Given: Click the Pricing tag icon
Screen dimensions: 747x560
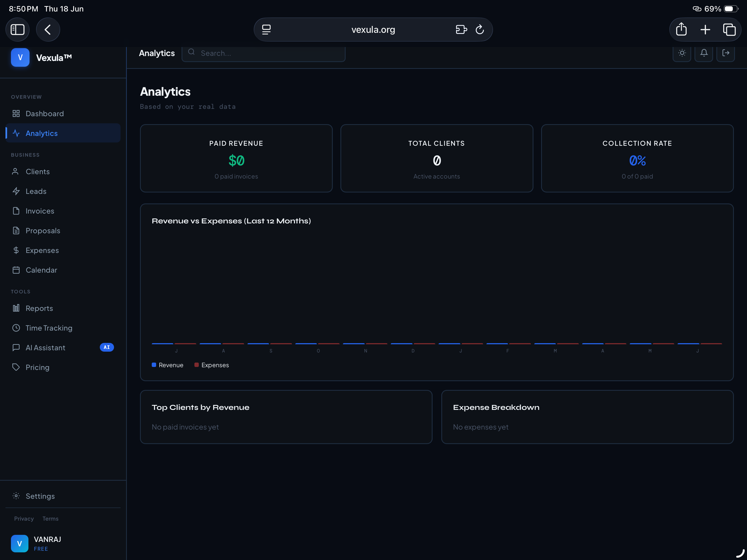Looking at the screenshot, I should click(16, 367).
